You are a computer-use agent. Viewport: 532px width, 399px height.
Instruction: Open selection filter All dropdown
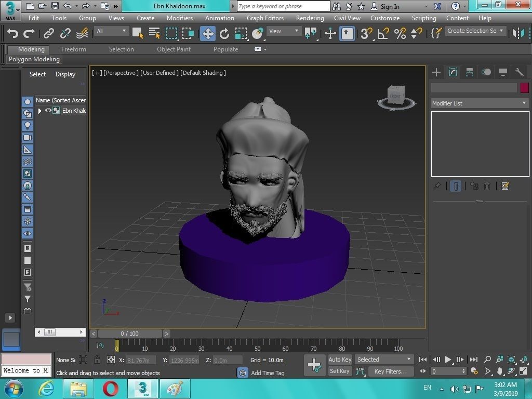point(111,31)
